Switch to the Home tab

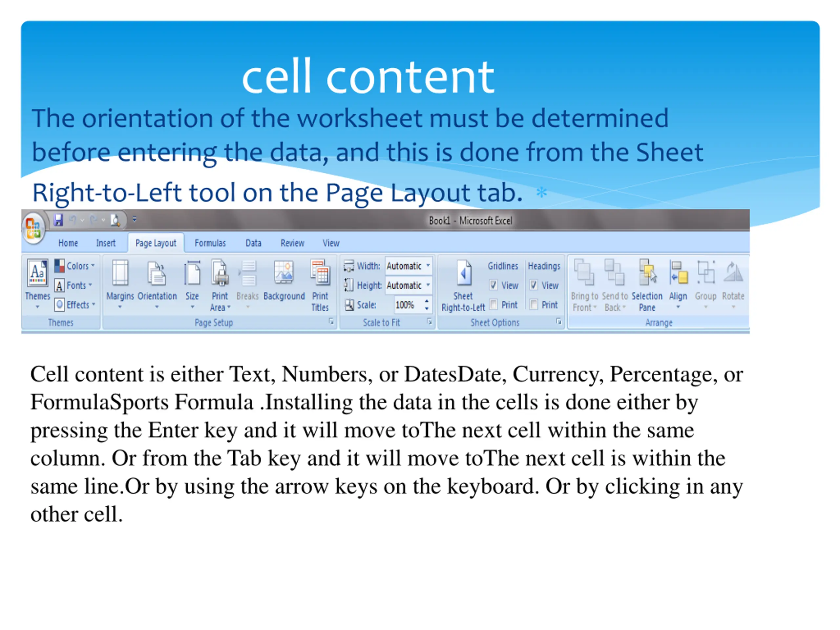tap(68, 243)
